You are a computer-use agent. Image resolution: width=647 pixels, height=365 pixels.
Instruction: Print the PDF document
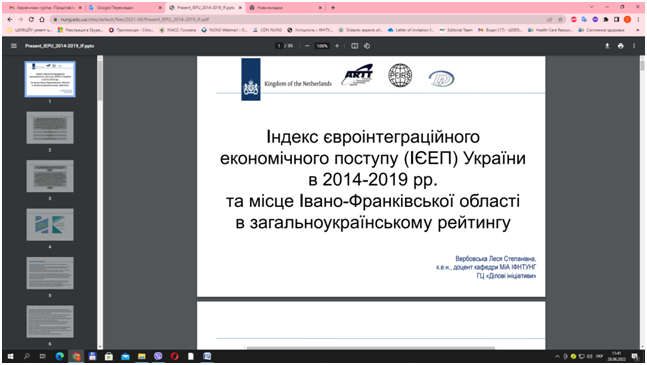tap(621, 46)
